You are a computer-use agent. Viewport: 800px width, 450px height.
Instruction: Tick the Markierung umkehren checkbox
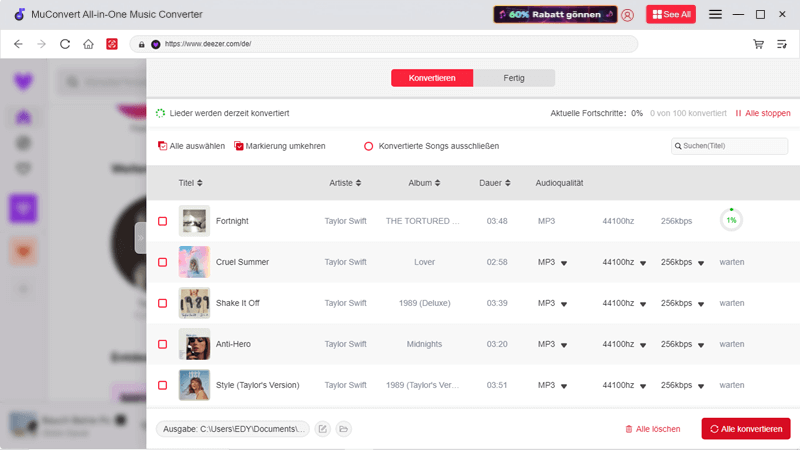pos(238,146)
